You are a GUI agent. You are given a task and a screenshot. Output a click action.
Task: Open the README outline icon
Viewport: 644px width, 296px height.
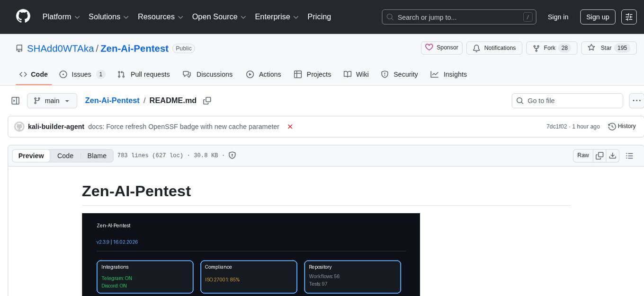[629, 156]
